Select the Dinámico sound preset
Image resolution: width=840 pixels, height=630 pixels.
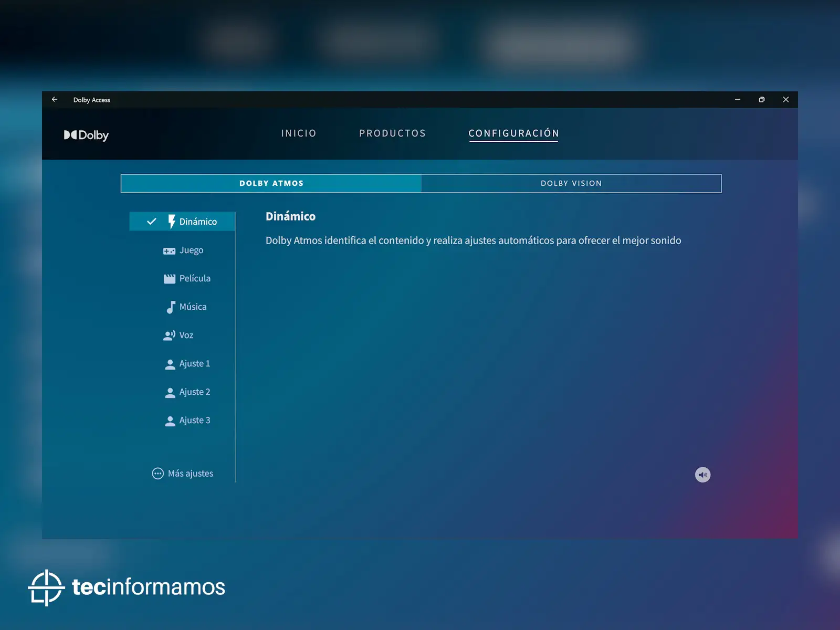point(182,222)
